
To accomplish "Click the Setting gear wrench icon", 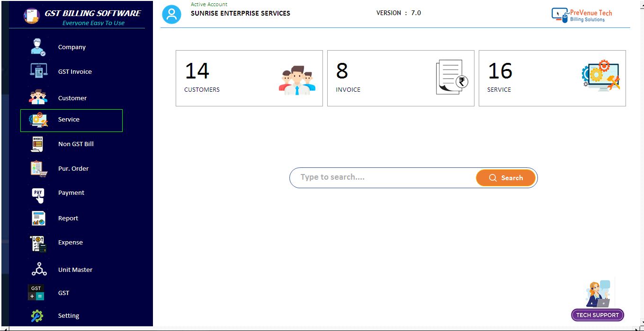I will pos(37,315).
